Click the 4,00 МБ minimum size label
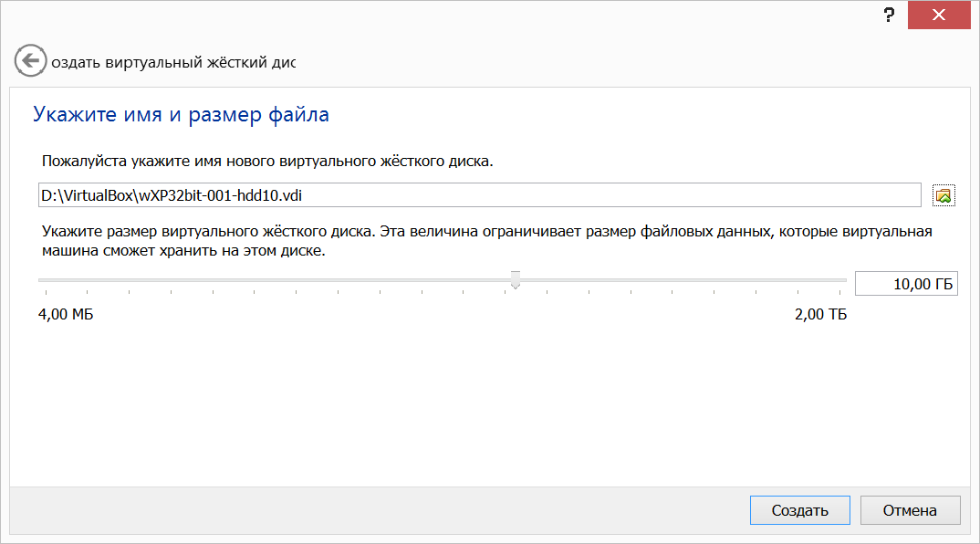The width and height of the screenshot is (980, 544). click(x=66, y=314)
